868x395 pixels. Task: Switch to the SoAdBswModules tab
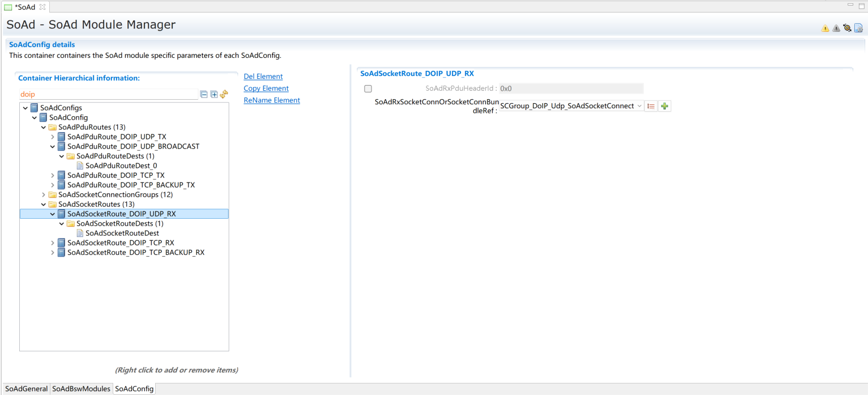click(x=81, y=389)
